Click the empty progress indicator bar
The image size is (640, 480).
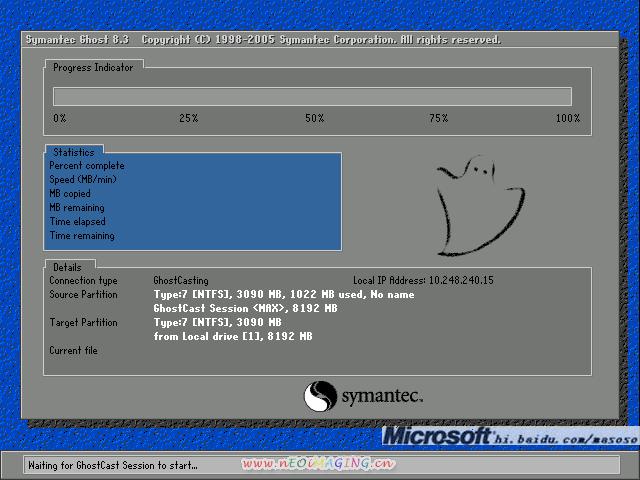[312, 97]
